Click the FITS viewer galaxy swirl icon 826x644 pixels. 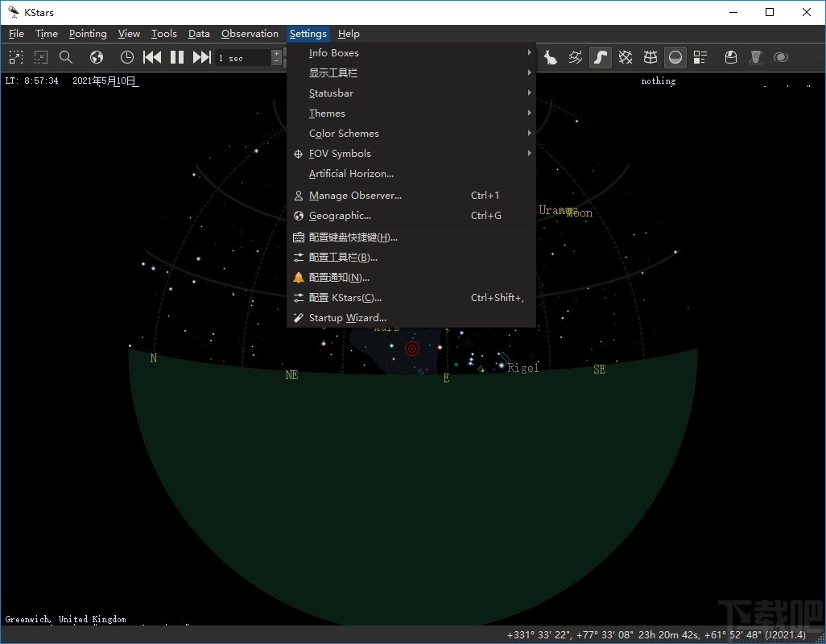[780, 57]
